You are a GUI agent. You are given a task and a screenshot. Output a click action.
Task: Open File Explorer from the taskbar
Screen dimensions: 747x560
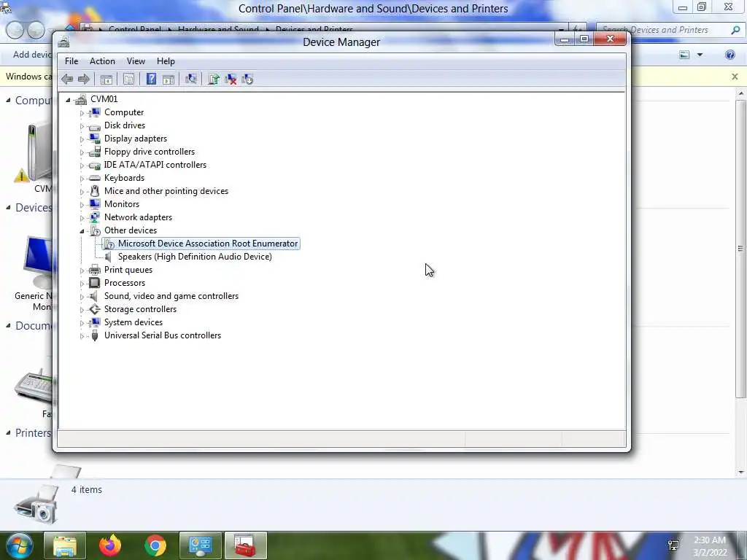[x=65, y=545]
